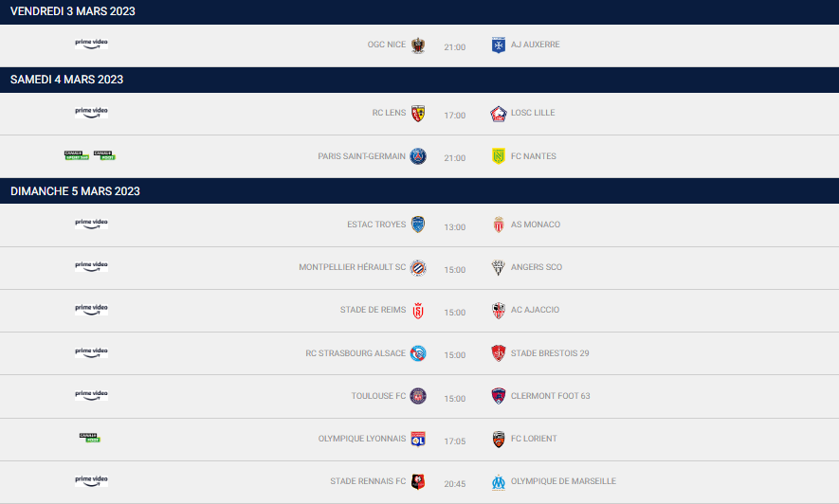Click the Stade Rennais FC crest
Image resolution: width=839 pixels, height=504 pixels.
click(x=418, y=481)
